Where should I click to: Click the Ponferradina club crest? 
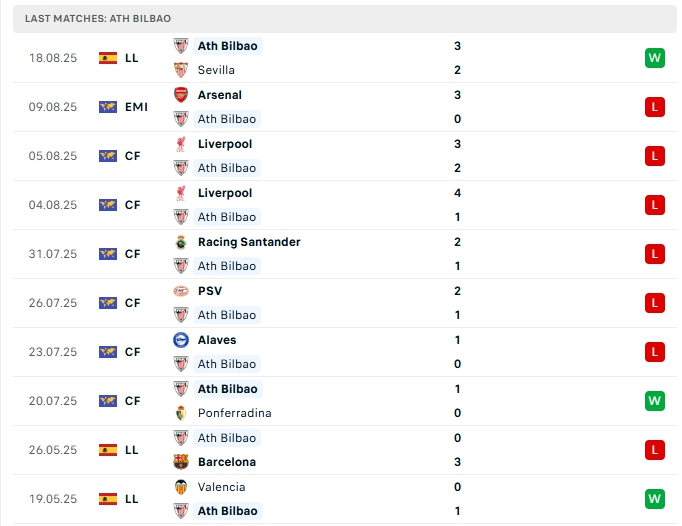coord(181,413)
